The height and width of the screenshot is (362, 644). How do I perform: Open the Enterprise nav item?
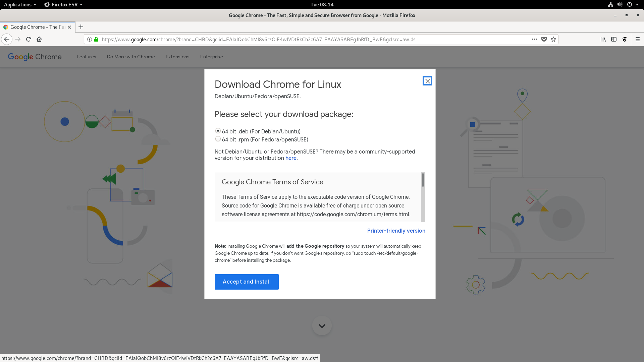pos(212,57)
